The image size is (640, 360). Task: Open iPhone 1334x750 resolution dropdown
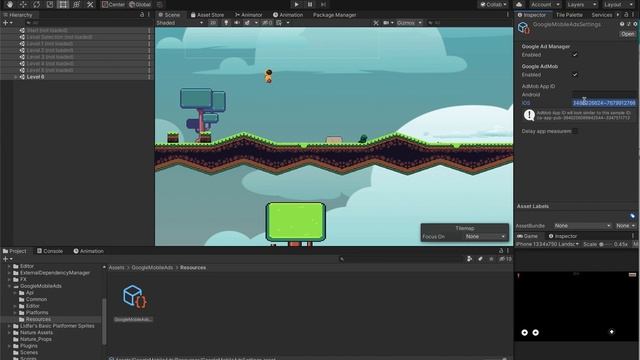[x=547, y=244]
